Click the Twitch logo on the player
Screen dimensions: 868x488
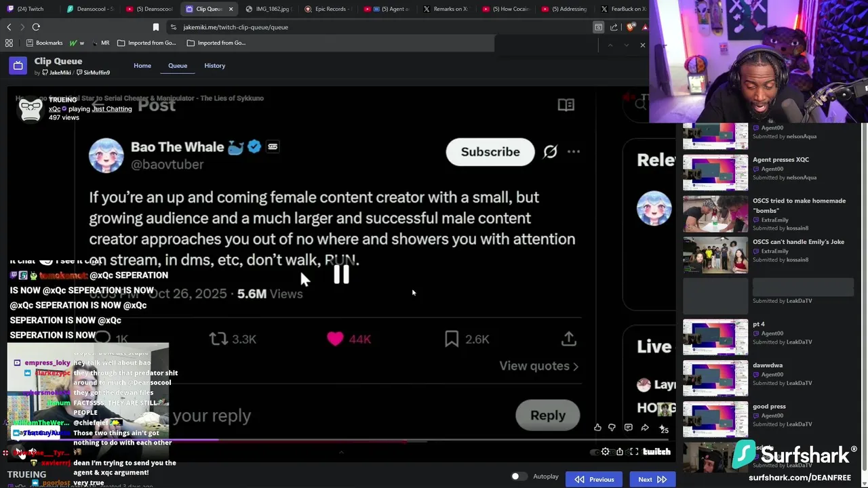click(x=656, y=452)
